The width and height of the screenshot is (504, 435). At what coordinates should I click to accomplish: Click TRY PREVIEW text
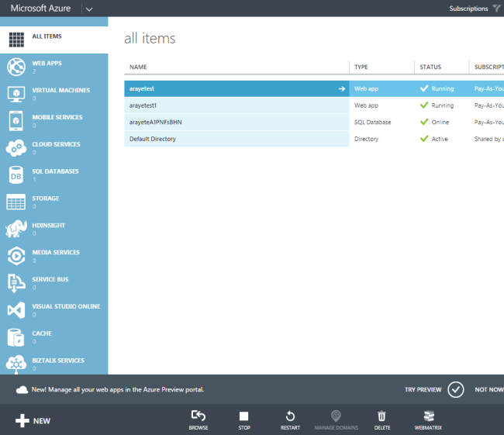click(423, 390)
